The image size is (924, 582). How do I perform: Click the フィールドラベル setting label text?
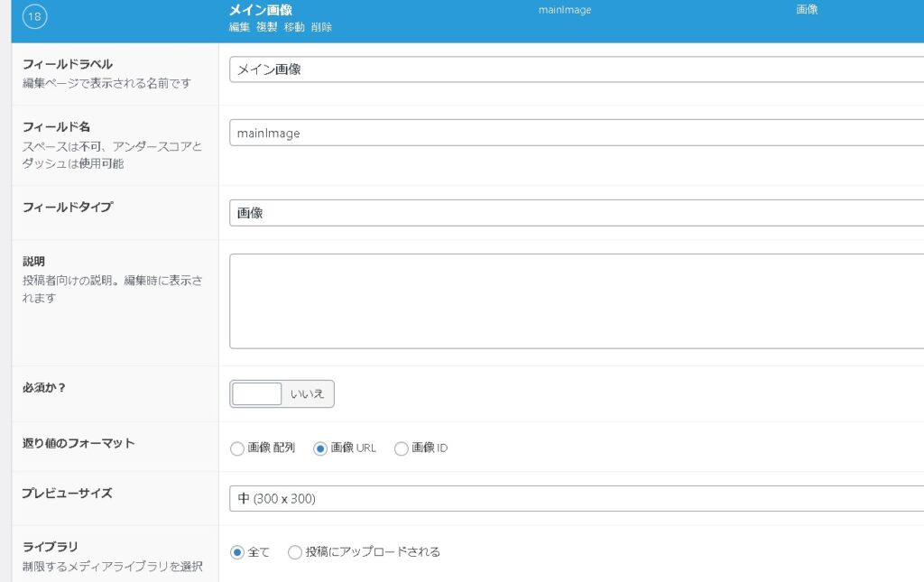point(68,64)
